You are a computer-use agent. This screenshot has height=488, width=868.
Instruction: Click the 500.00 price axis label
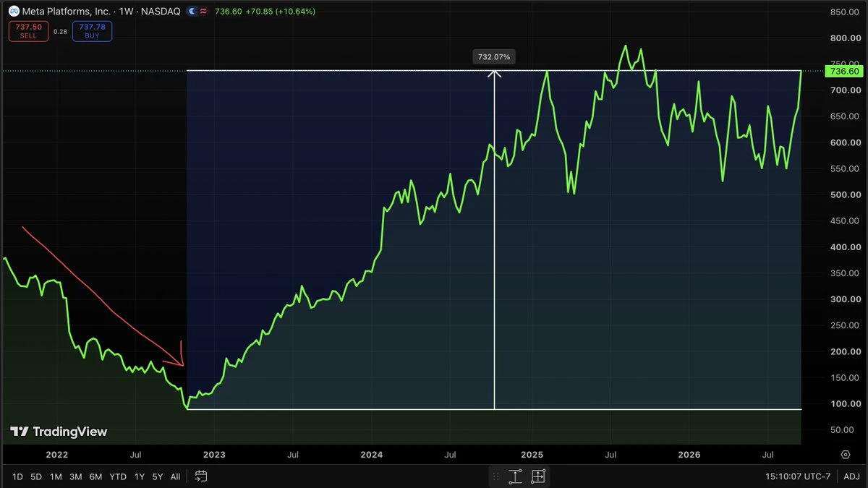pos(846,194)
